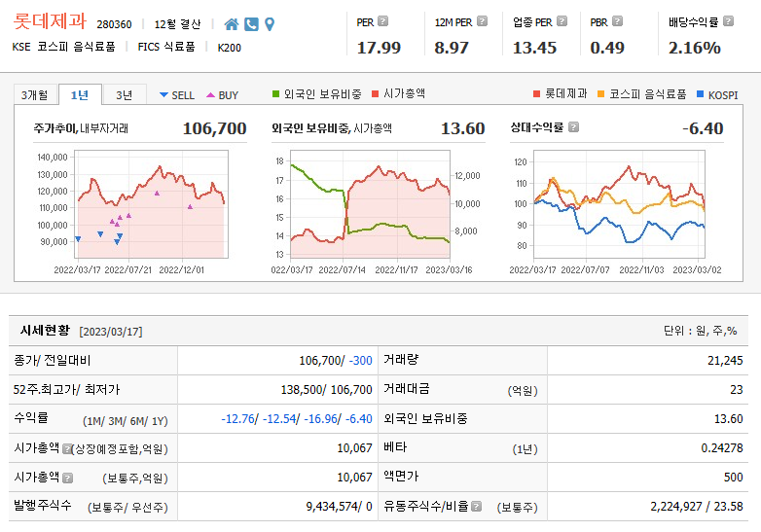Click the 수익률 returns -12.76/ -12.54 values
This screenshot has width=761, height=532.
(x=297, y=419)
